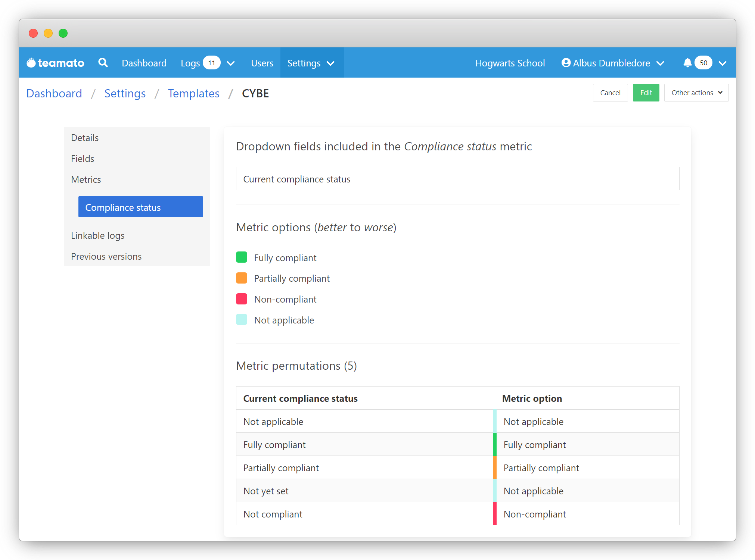Click the yellow minimize window button
This screenshot has height=560, width=755.
[x=48, y=33]
